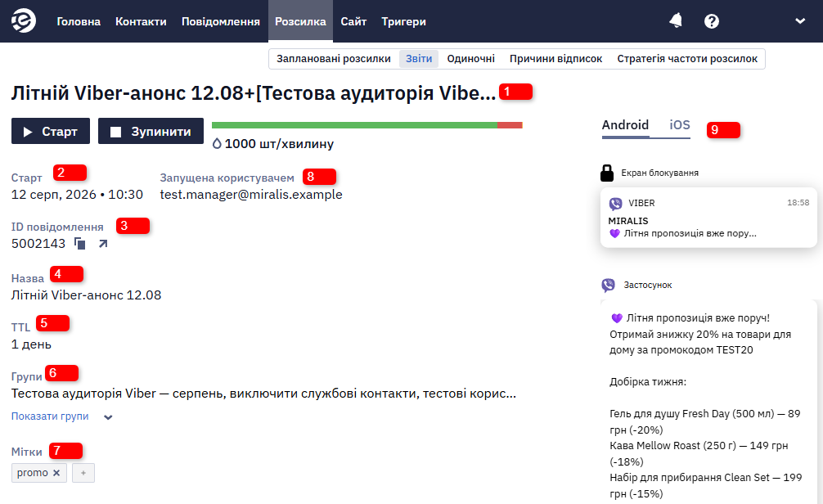
Task: Click the eSputnik logo icon
Action: coord(24,21)
